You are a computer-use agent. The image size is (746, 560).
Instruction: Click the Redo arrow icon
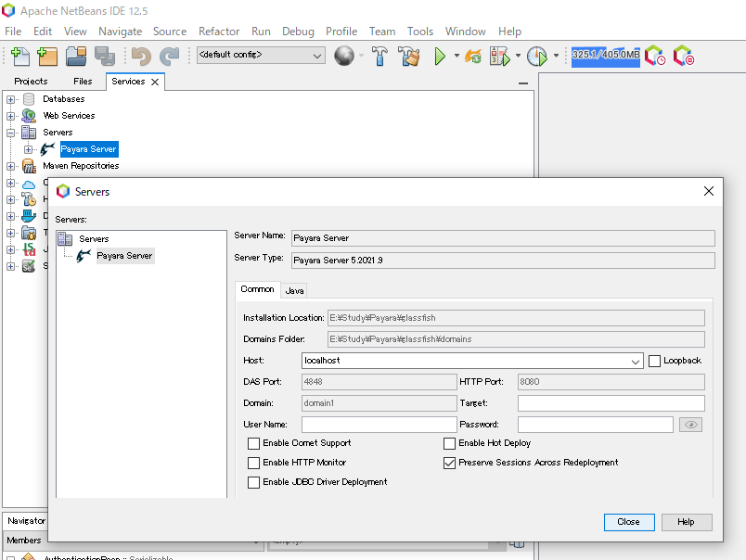tap(169, 57)
